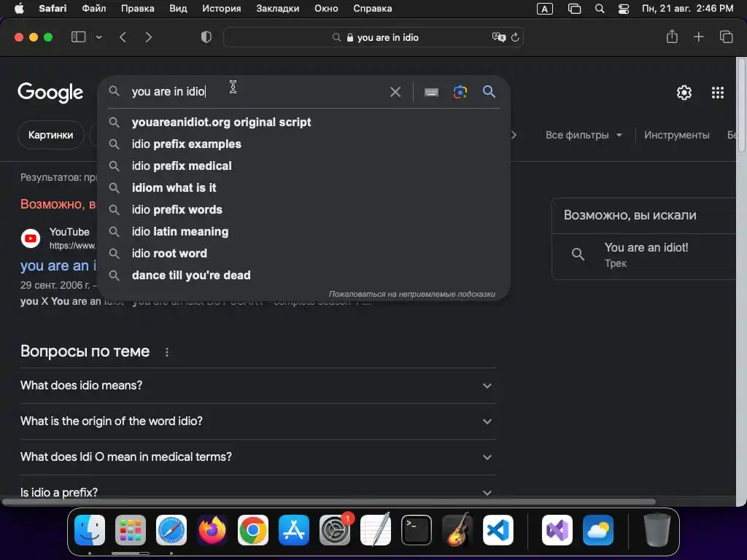Viewport: 747px width, 560px height.
Task: Submit search with blue magnifier icon
Action: pyautogui.click(x=489, y=91)
